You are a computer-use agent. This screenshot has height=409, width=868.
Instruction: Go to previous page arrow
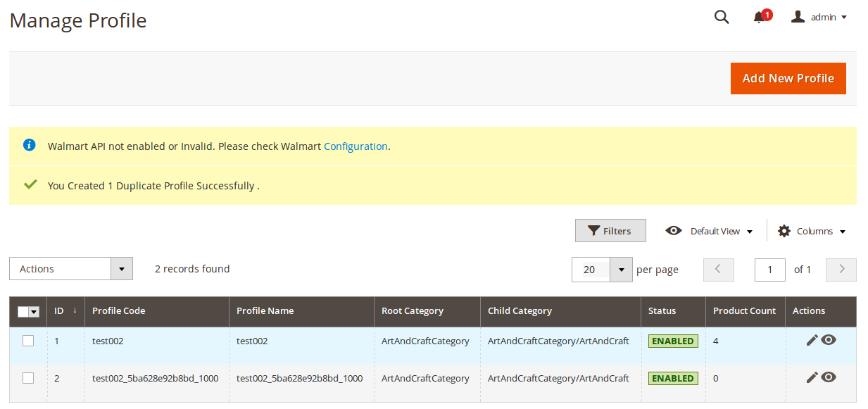pos(719,270)
